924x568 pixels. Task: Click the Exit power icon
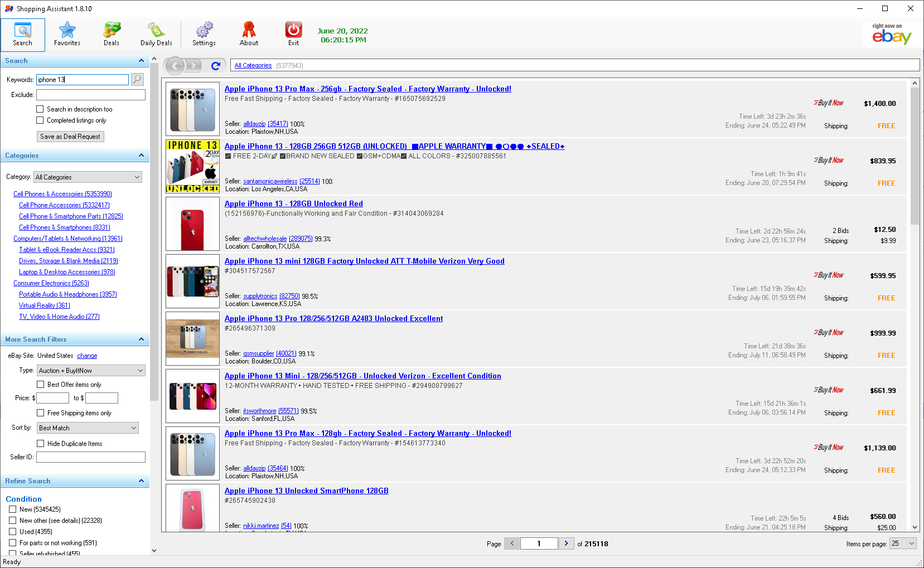coord(293,35)
